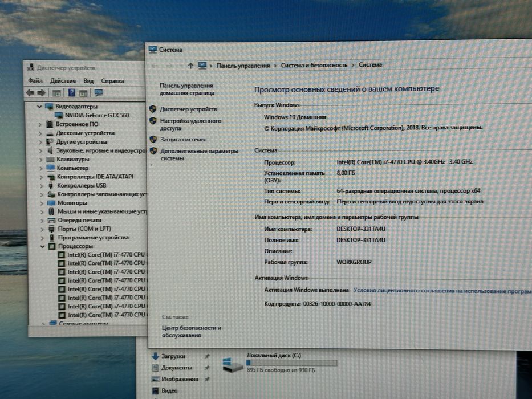Open Условия лицензионного соглашения link

[442, 291]
